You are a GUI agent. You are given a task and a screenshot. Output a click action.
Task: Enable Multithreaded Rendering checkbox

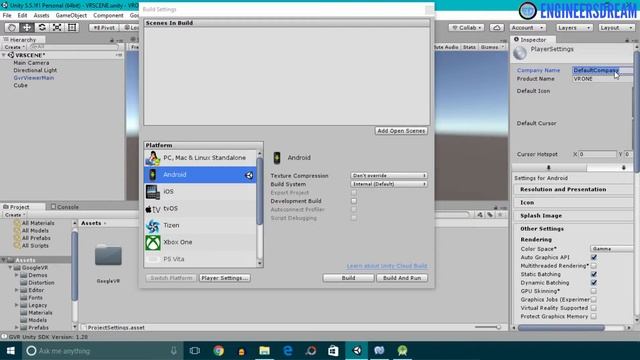click(x=594, y=266)
